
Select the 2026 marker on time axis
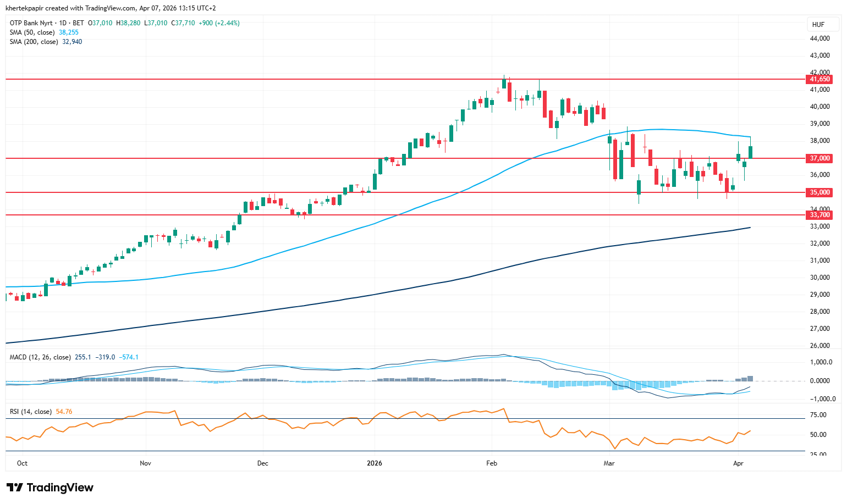(x=375, y=463)
